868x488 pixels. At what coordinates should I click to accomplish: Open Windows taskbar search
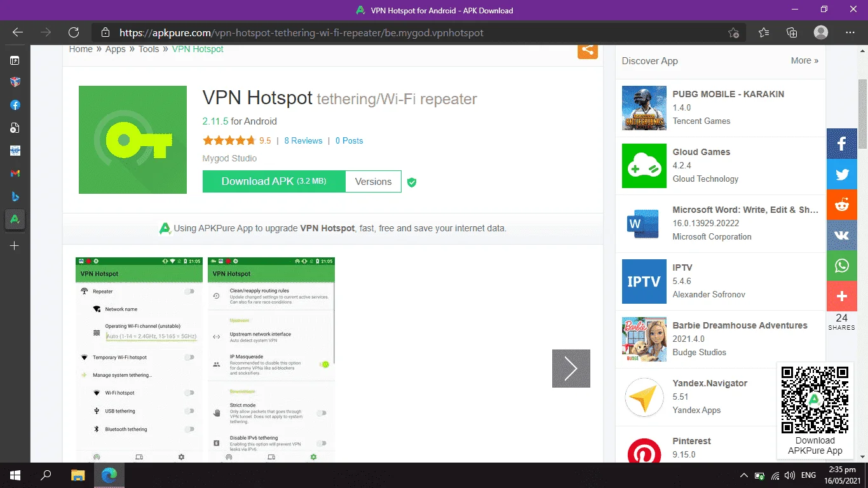(46, 475)
